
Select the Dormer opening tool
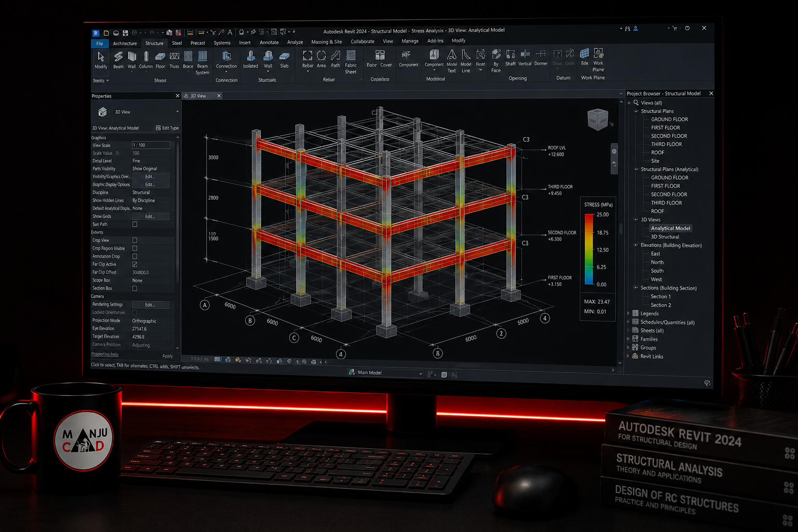pyautogui.click(x=541, y=58)
